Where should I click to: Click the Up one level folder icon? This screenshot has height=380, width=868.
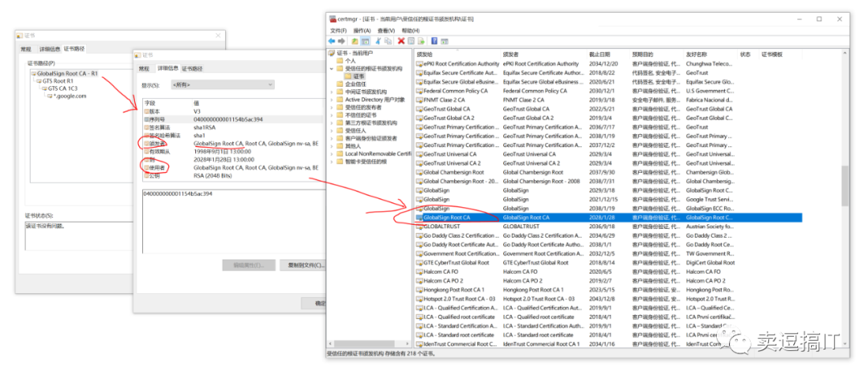[x=355, y=41]
